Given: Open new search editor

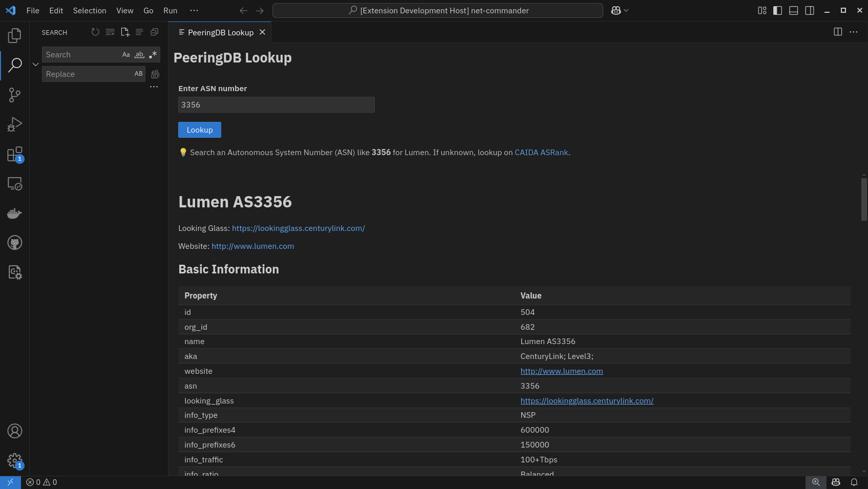Looking at the screenshot, I should (x=125, y=32).
